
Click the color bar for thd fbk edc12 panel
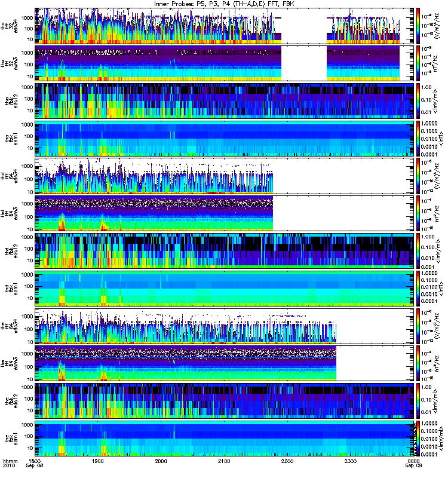[x=418, y=251]
